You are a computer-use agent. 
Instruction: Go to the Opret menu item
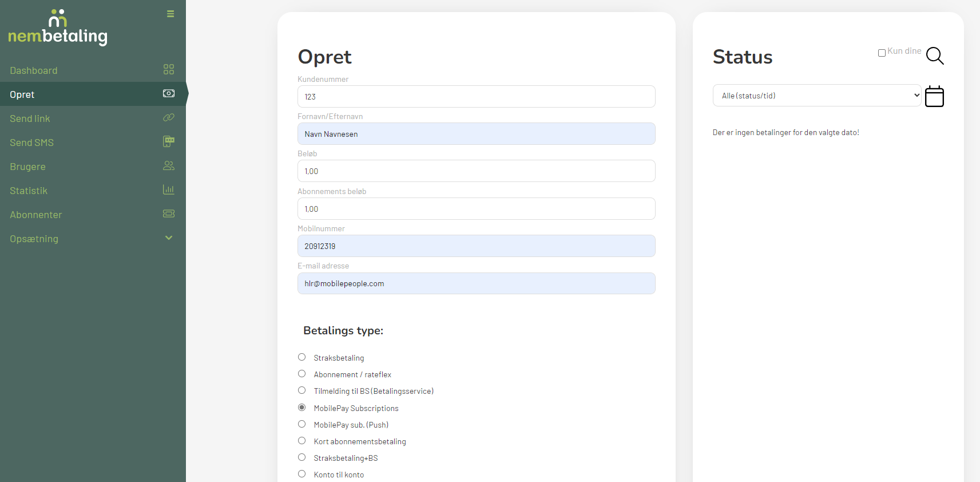22,94
